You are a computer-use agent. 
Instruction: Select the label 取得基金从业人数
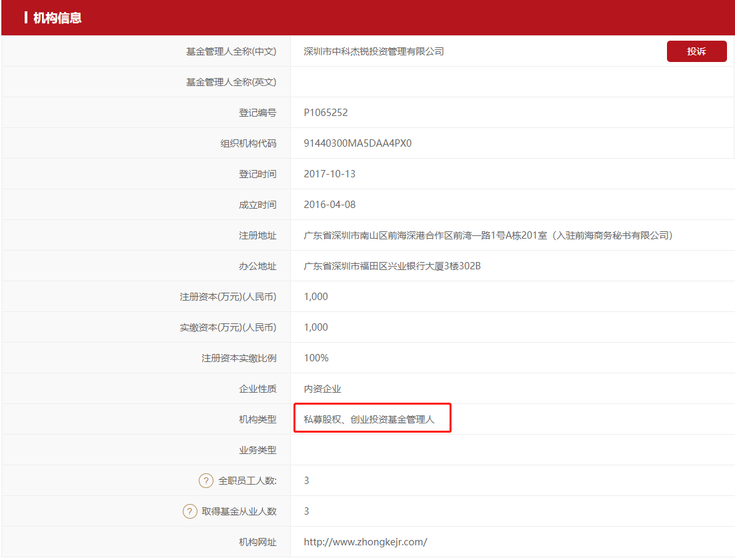point(239,511)
